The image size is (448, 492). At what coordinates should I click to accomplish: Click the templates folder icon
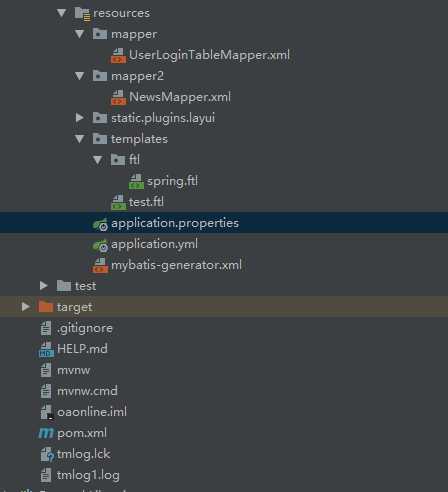100,139
